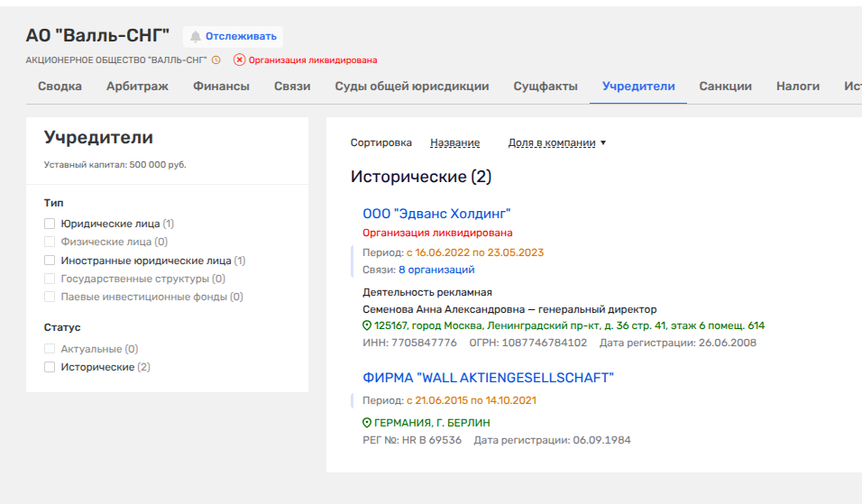The height and width of the screenshot is (504, 862).
Task: Click the map pin icon for Moscow address
Action: coord(367,325)
